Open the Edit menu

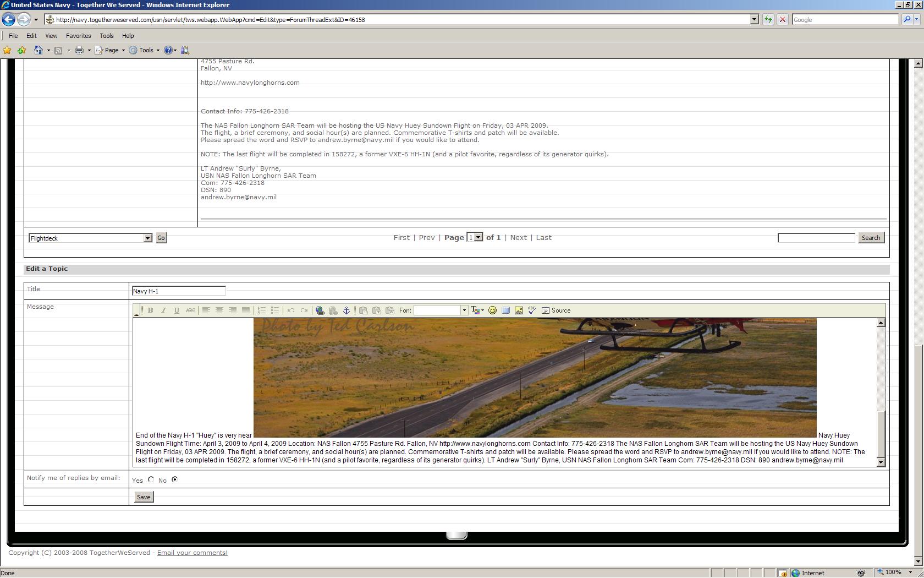click(x=31, y=36)
